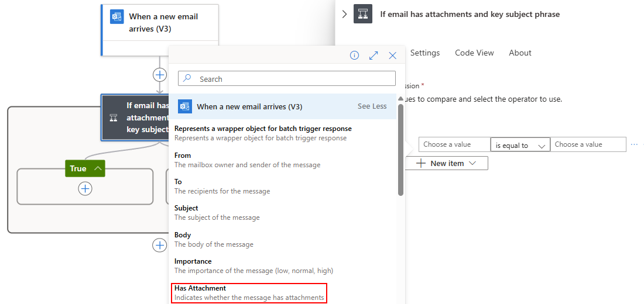Viewport: 644px width, 304px height.
Task: Click the info icon in dynamic content popup
Action: point(354,56)
